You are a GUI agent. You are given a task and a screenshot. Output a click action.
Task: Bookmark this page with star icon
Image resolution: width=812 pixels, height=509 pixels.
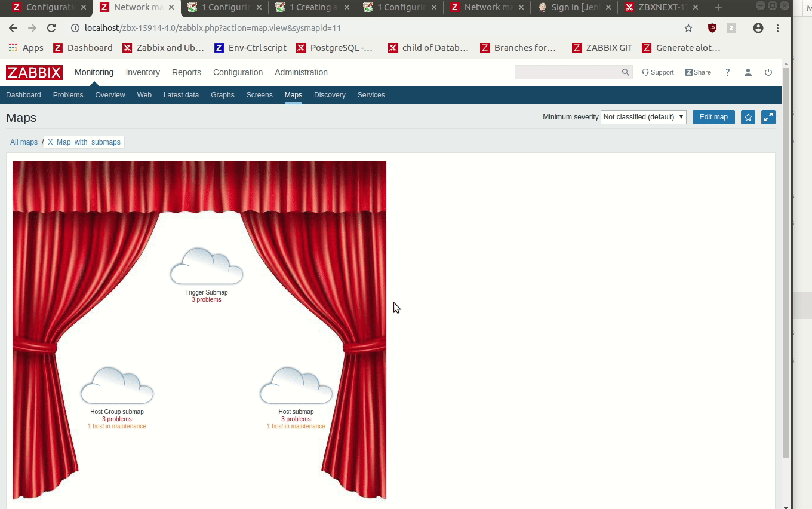click(688, 28)
